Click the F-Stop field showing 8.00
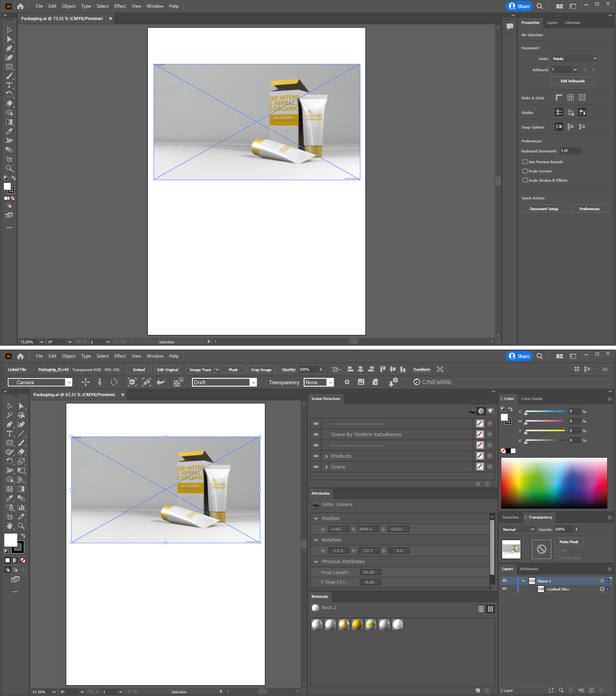The width and height of the screenshot is (616, 696). coord(370,582)
